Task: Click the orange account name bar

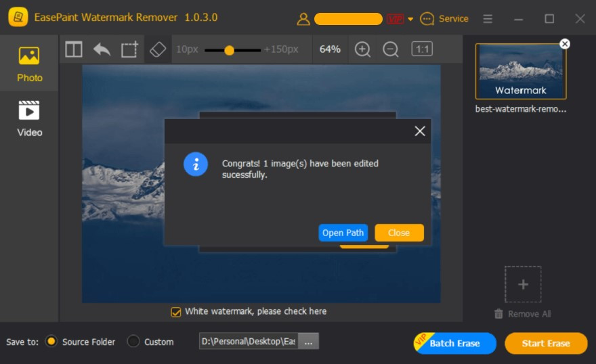Action: tap(349, 19)
